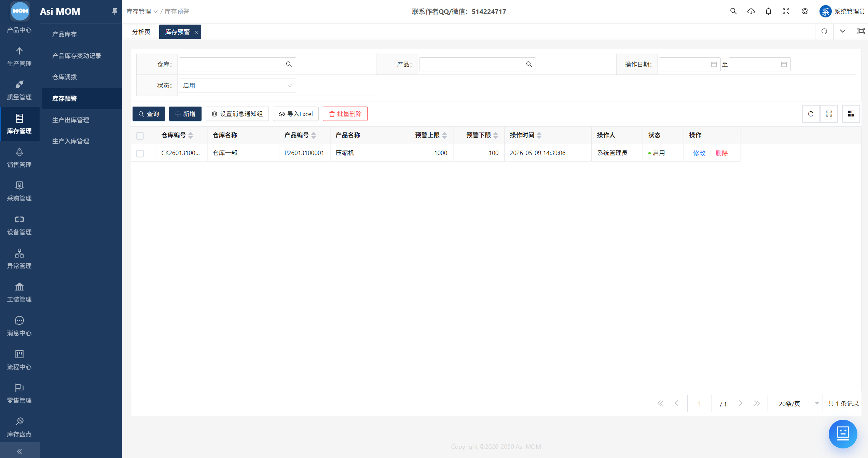Open 流程中心 in the left rail
Screen dimensions: 868x458
tap(19, 360)
